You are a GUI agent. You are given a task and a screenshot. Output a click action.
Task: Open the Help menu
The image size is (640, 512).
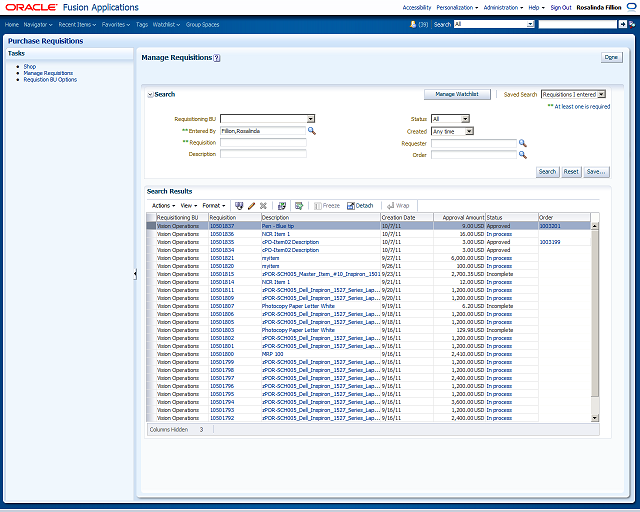(536, 7)
